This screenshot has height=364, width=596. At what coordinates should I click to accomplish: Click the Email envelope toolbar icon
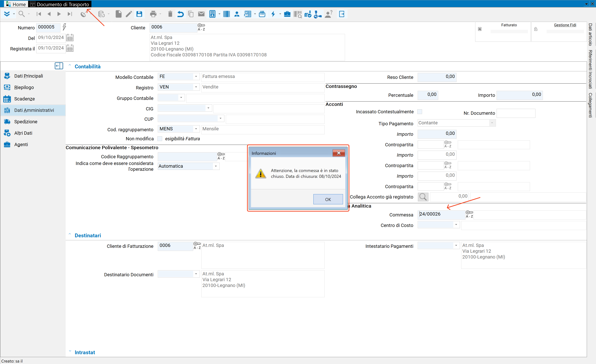click(201, 14)
